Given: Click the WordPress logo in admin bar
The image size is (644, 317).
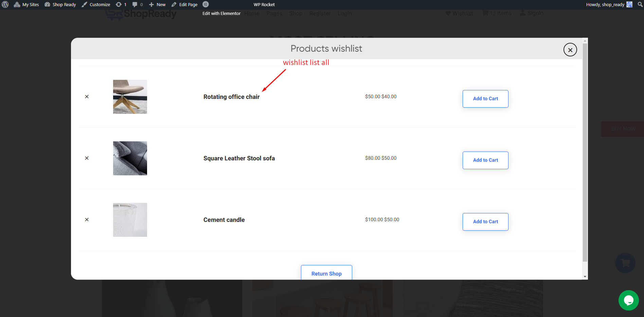Looking at the screenshot, I should coord(5,4).
